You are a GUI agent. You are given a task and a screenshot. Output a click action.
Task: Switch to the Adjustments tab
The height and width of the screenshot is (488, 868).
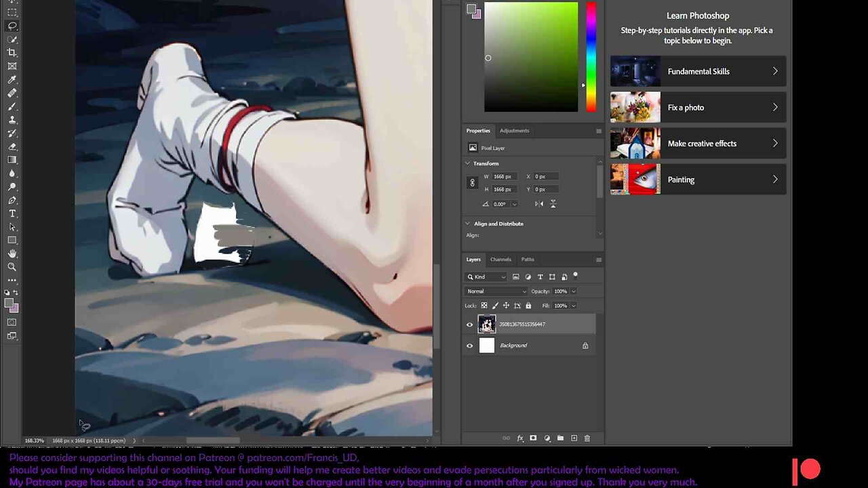tap(514, 131)
